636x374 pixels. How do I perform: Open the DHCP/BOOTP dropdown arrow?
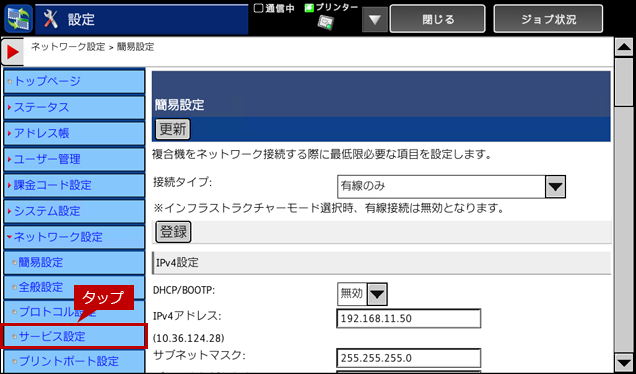tap(377, 294)
